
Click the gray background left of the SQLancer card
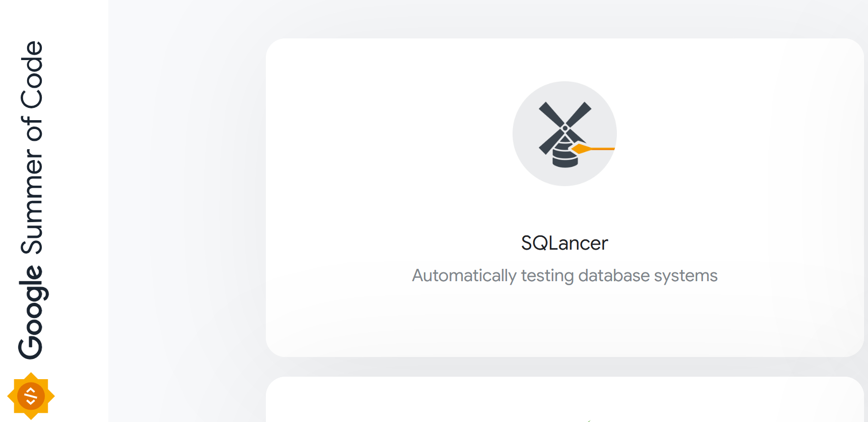coord(187,197)
